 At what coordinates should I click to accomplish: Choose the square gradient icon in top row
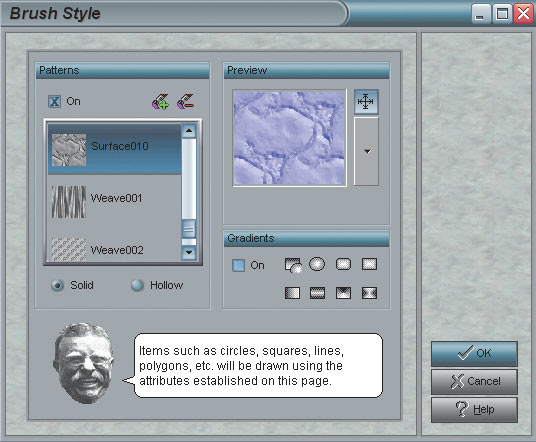pos(369,264)
